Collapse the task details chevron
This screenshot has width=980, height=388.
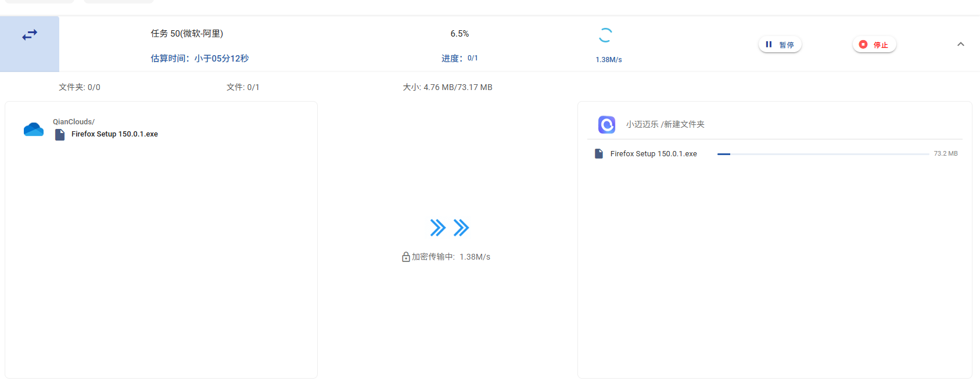(961, 44)
